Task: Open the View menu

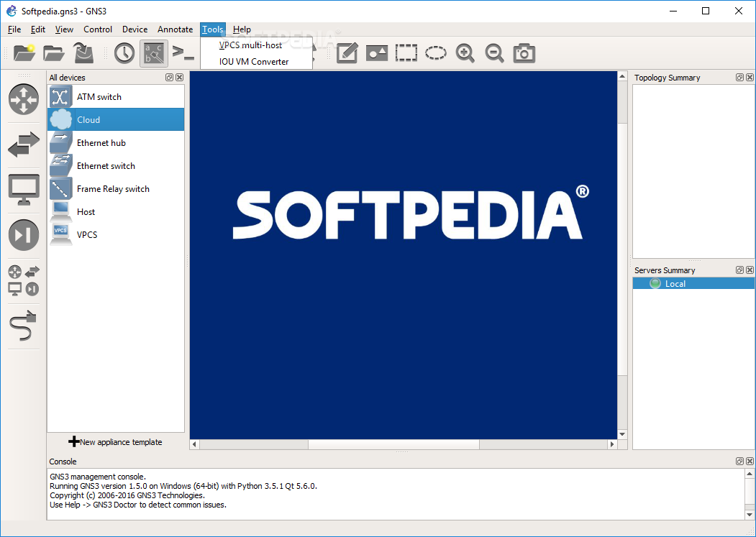Action: pyautogui.click(x=64, y=29)
